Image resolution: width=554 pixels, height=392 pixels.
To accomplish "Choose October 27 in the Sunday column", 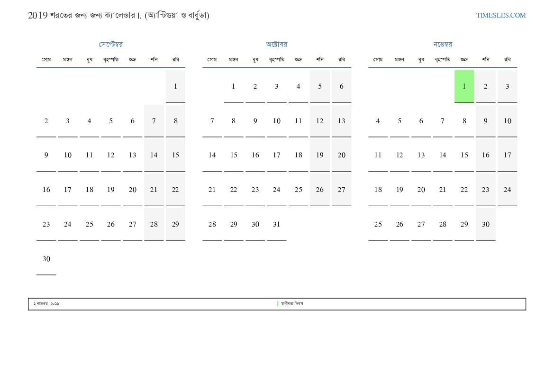I will point(341,190).
